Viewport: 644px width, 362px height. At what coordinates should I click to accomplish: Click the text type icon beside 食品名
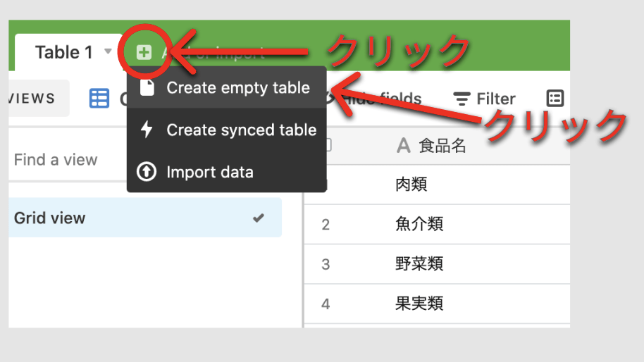point(404,146)
